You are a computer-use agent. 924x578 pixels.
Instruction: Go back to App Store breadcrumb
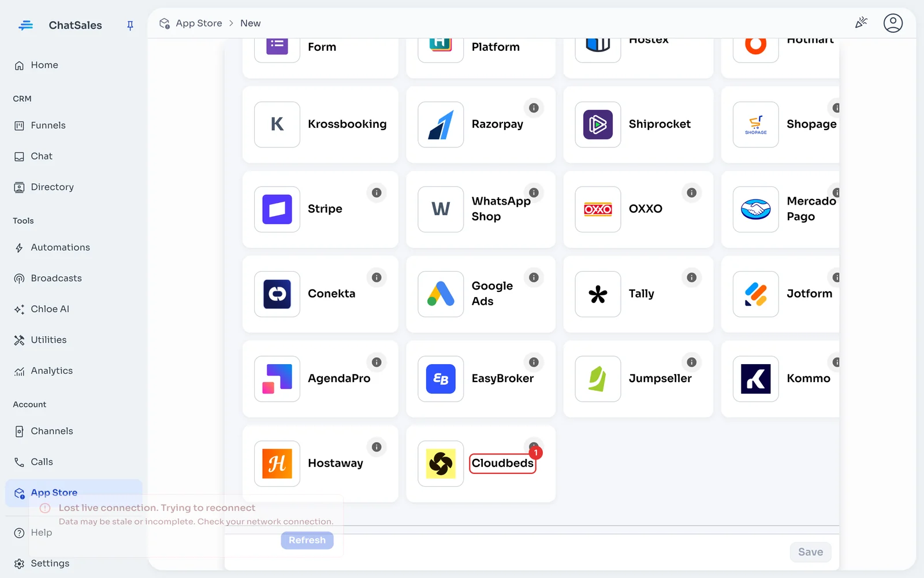click(199, 23)
